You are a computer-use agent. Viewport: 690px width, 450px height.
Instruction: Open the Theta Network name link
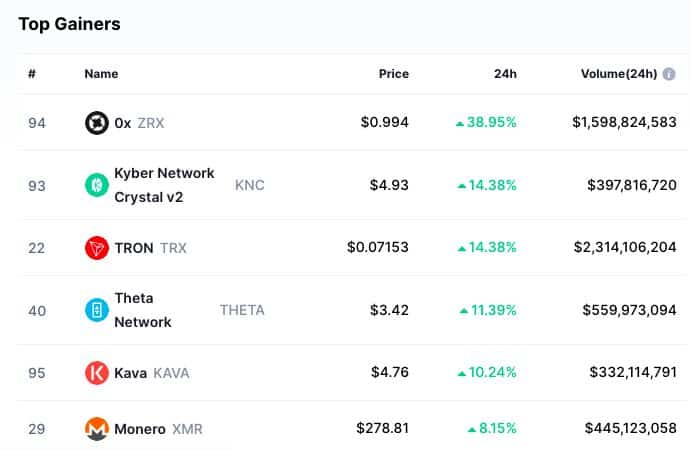tap(142, 310)
